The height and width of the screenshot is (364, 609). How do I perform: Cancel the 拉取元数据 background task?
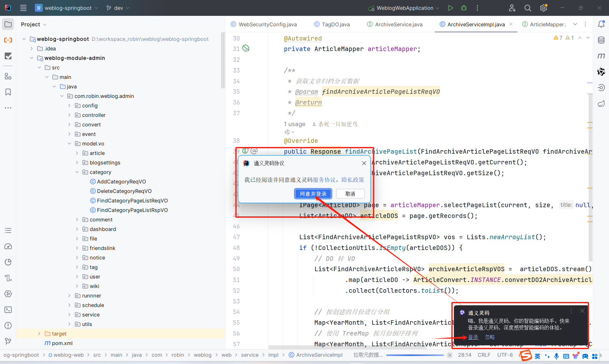pyautogui.click(x=449, y=355)
